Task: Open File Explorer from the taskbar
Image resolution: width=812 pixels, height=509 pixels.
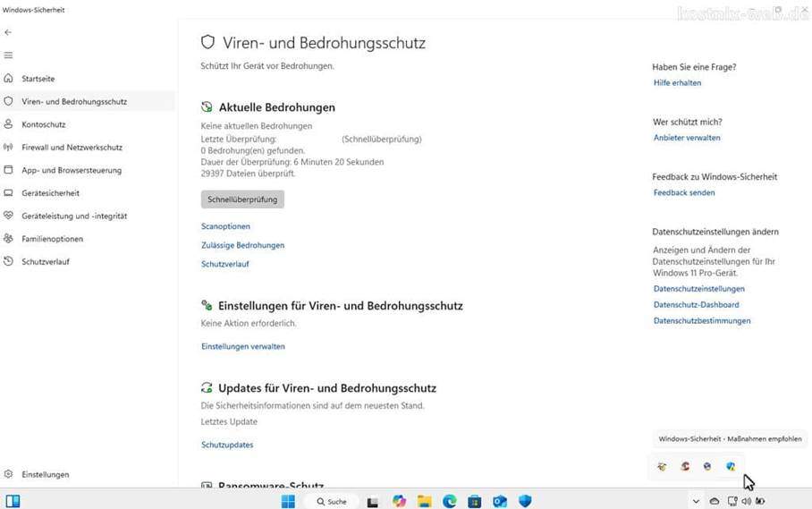Action: coord(424,501)
